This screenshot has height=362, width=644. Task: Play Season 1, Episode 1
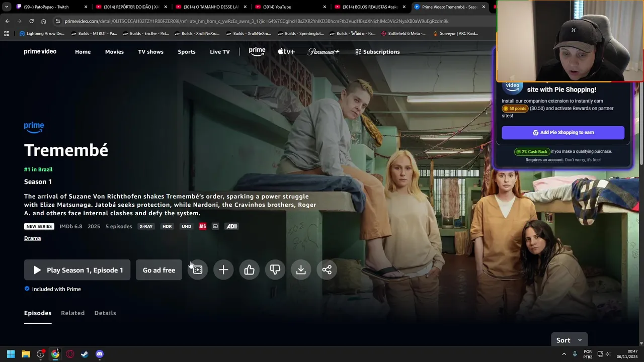77,270
